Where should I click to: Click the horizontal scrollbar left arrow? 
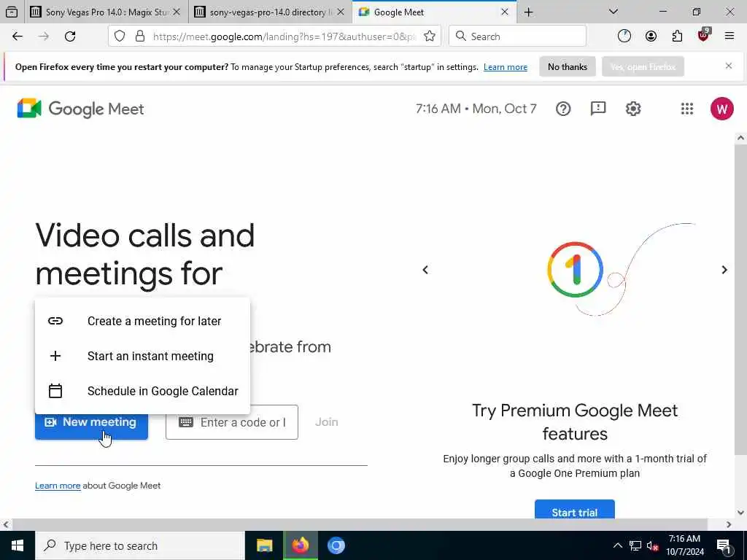point(6,525)
